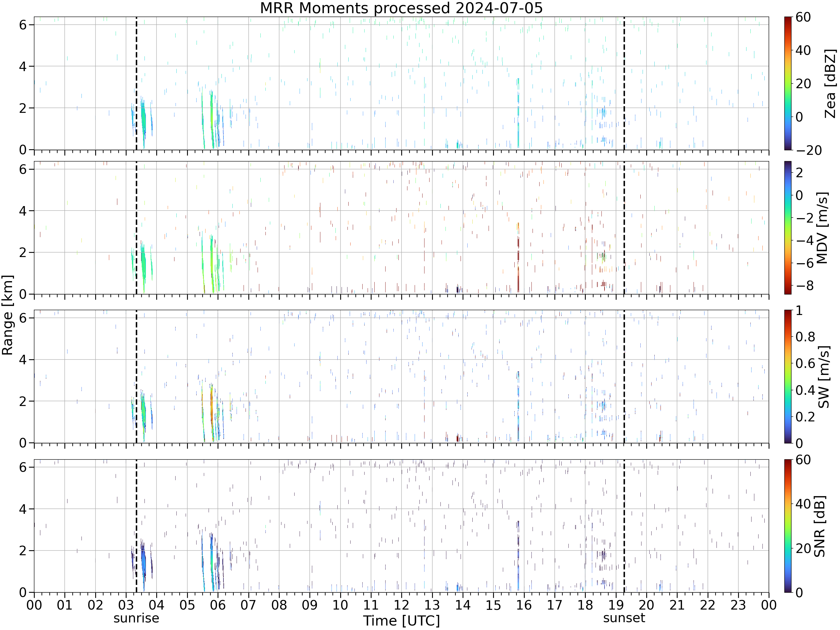Click the Zea [dBZ] colorbar
The width and height of the screenshot is (840, 630).
[x=788, y=83]
